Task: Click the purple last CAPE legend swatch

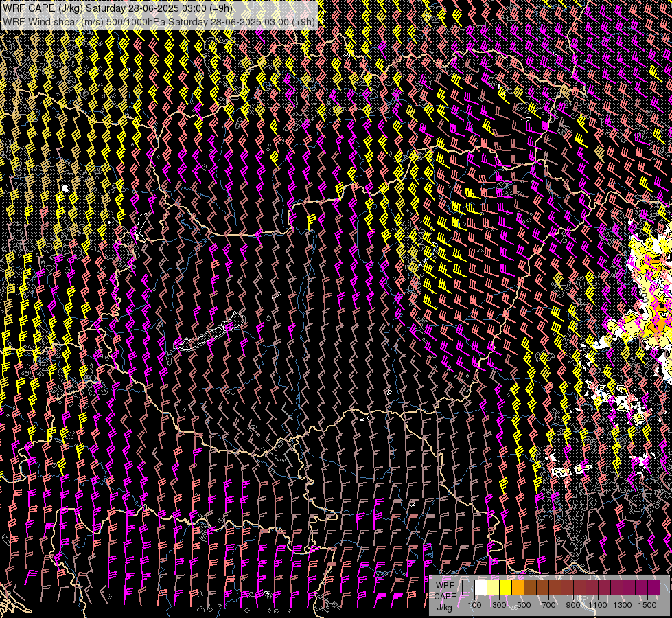Action: tap(654, 588)
